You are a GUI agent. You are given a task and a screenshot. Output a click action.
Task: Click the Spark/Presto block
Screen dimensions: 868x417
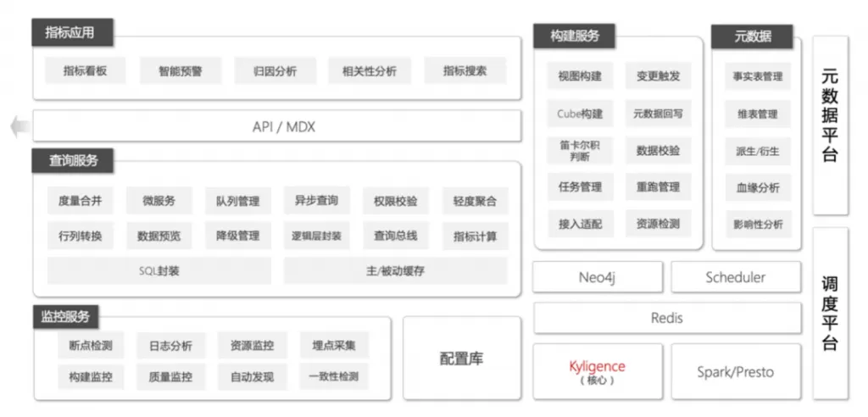tap(735, 371)
